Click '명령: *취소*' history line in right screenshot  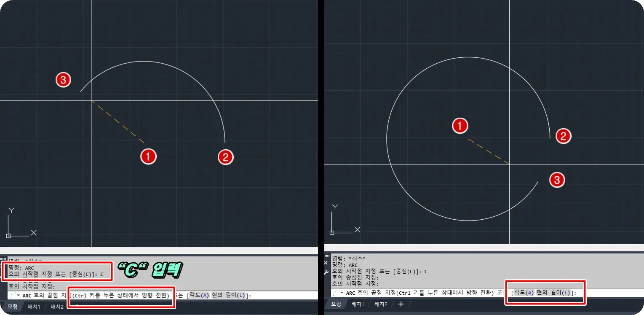tap(349, 258)
